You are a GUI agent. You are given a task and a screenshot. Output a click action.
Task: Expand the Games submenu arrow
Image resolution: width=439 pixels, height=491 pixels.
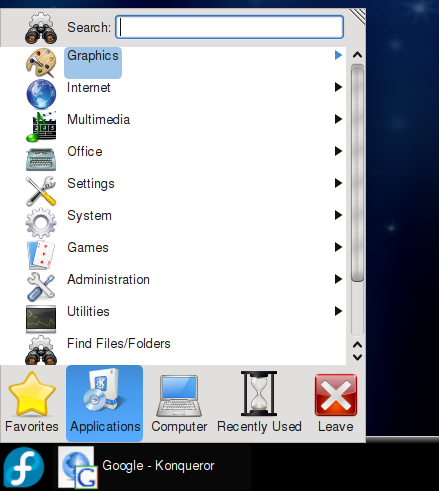pyautogui.click(x=338, y=247)
